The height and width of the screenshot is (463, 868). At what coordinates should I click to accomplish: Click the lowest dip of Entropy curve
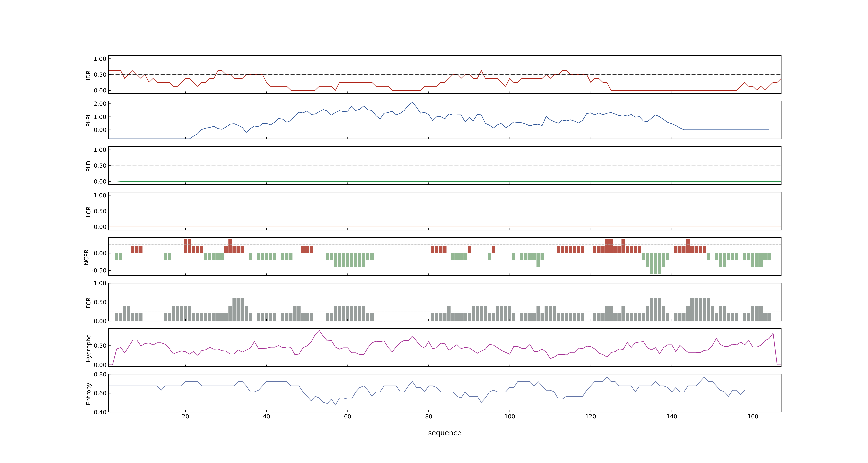tap(335, 405)
